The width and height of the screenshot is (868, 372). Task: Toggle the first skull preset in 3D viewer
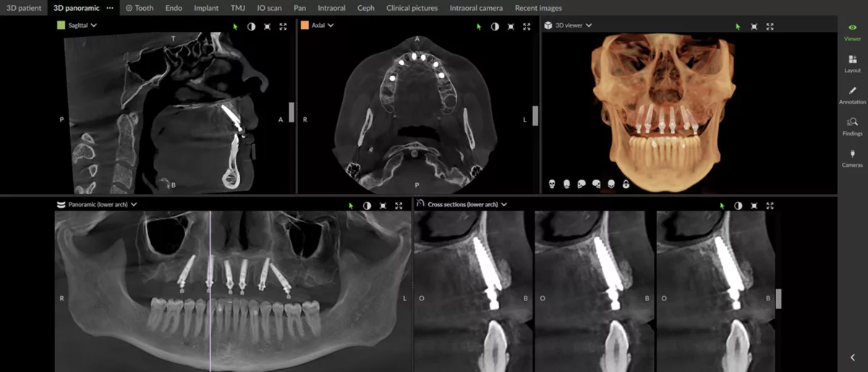click(x=551, y=184)
